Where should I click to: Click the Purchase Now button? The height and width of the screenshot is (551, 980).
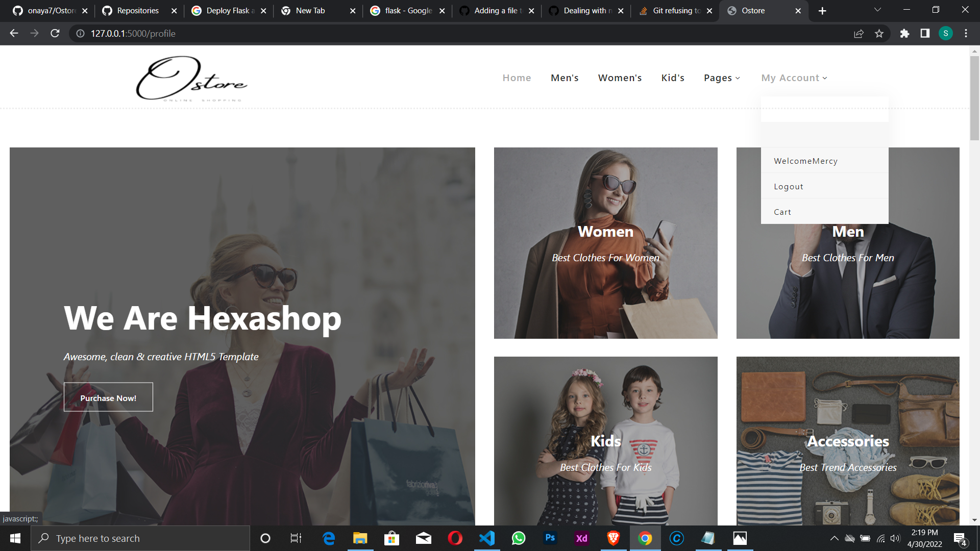click(x=108, y=397)
